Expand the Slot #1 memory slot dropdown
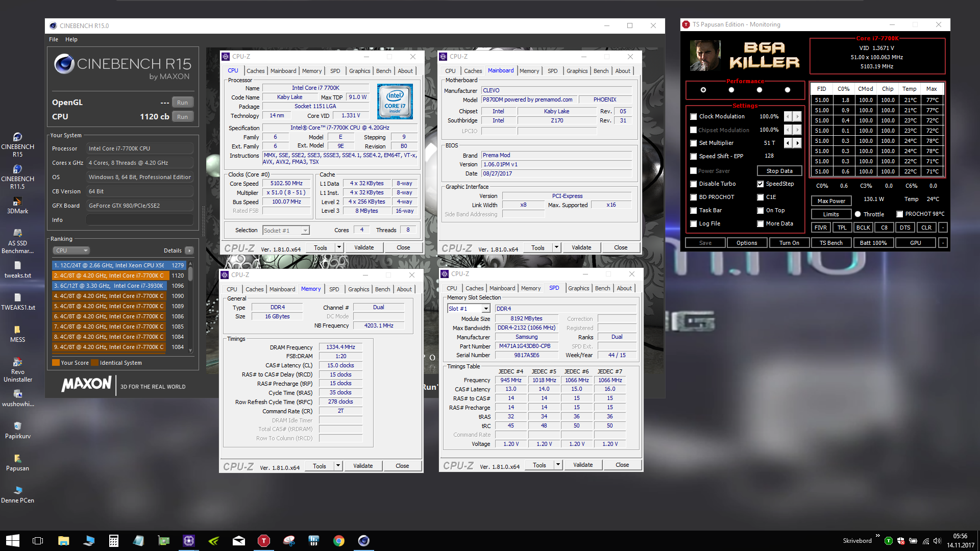This screenshot has width=980, height=551. pos(486,309)
